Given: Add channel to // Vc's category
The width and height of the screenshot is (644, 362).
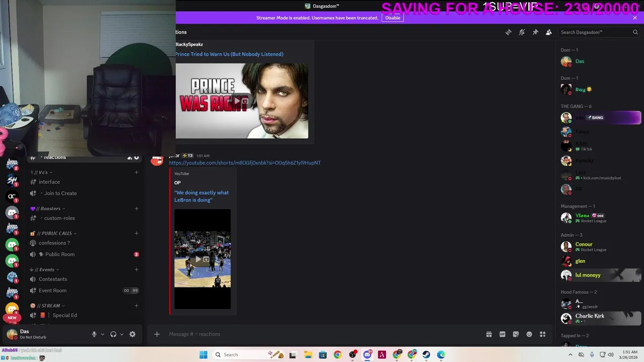Looking at the screenshot, I should (136, 172).
